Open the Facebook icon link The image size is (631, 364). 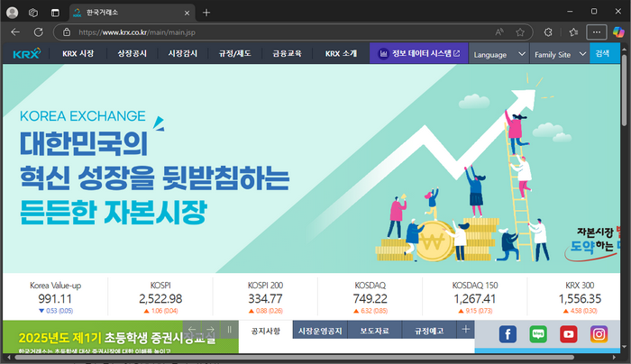(508, 334)
